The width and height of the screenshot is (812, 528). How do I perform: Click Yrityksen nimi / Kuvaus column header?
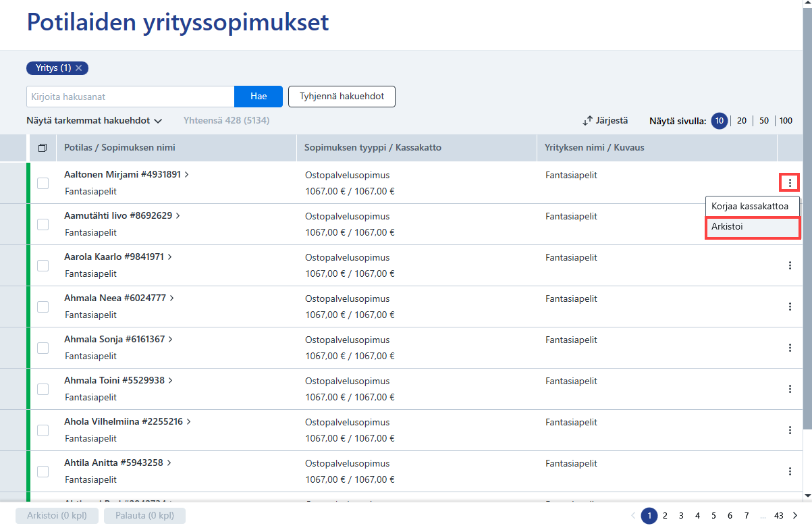[x=657, y=148]
